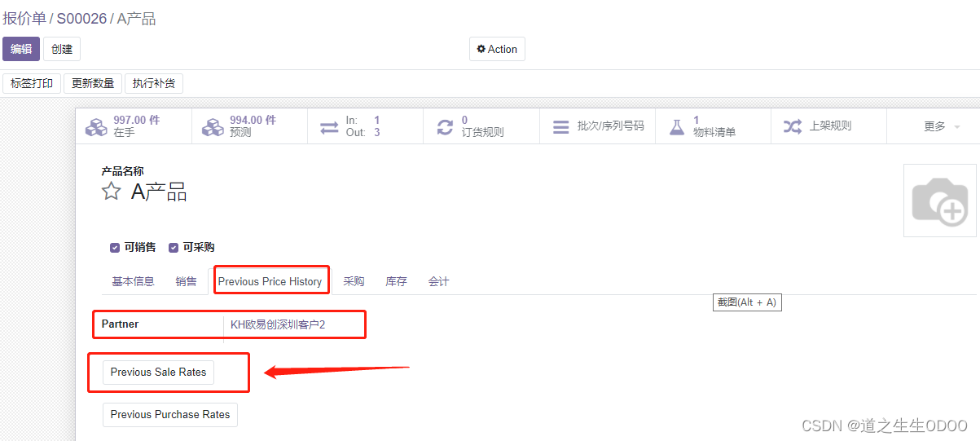The image size is (980, 441).
Task: Click the reordering rules refresh icon
Action: (x=445, y=127)
